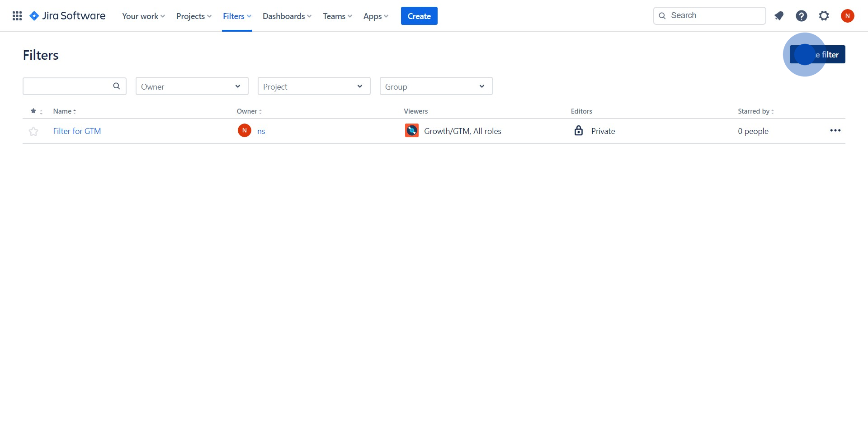Open your profile avatar menu
The image size is (868, 439).
click(x=848, y=15)
